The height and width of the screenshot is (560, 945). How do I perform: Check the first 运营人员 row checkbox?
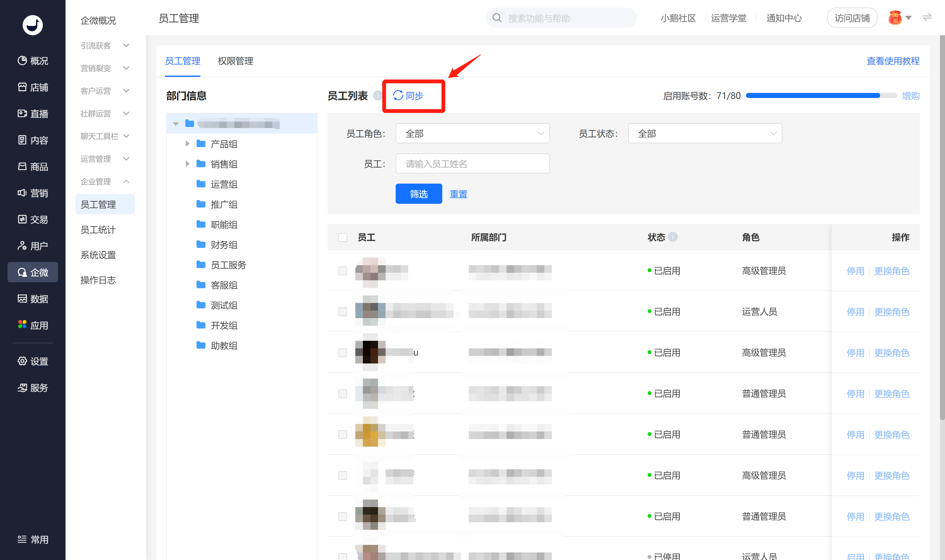[x=343, y=312]
